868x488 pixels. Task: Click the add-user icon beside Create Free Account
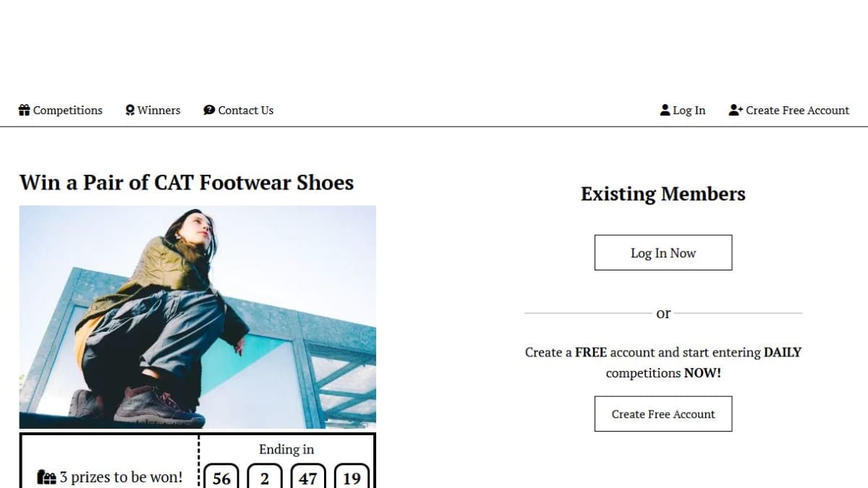click(736, 110)
